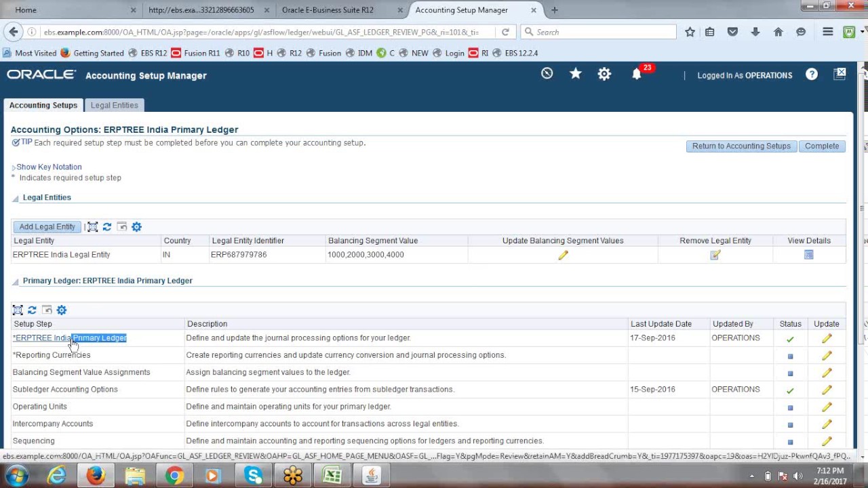Collapse the Legal Entities section
The width and height of the screenshot is (868, 488).
coord(15,198)
